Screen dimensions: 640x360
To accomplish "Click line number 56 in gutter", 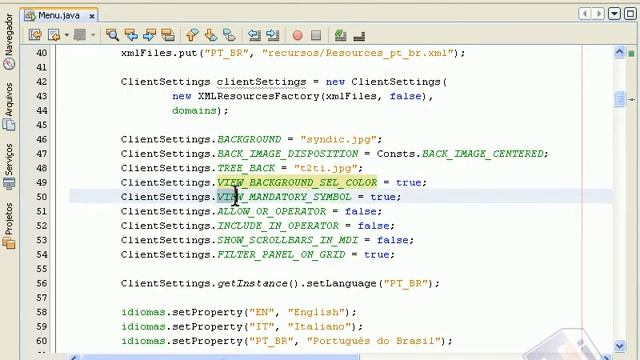I will click(42, 283).
